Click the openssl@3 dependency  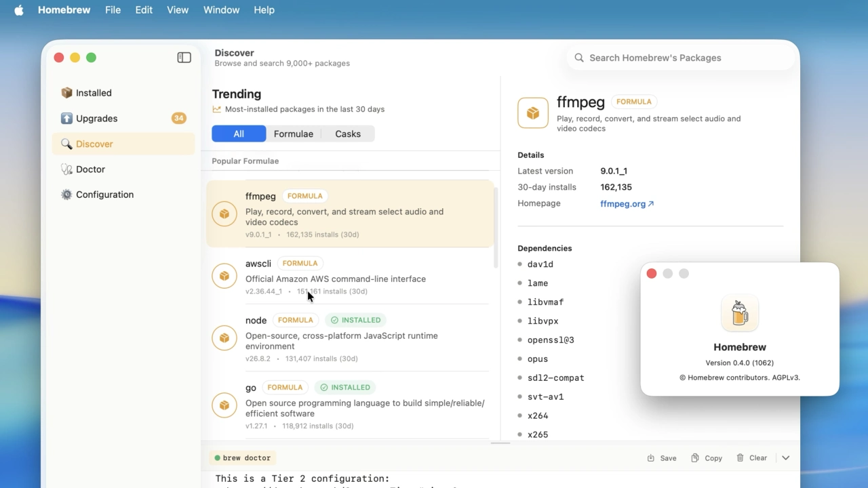(x=551, y=340)
